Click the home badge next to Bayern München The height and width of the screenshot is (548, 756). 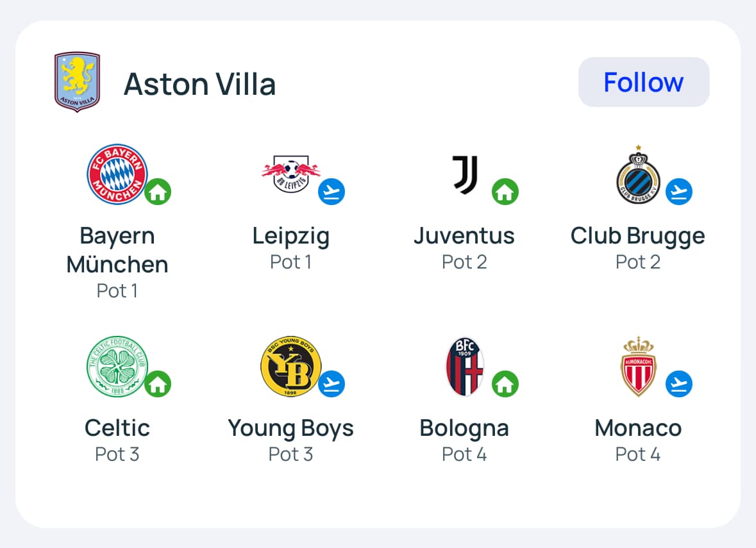(x=158, y=192)
